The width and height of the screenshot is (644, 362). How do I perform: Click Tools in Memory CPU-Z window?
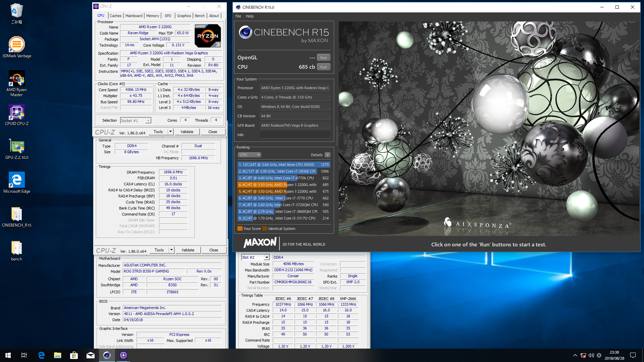(159, 250)
